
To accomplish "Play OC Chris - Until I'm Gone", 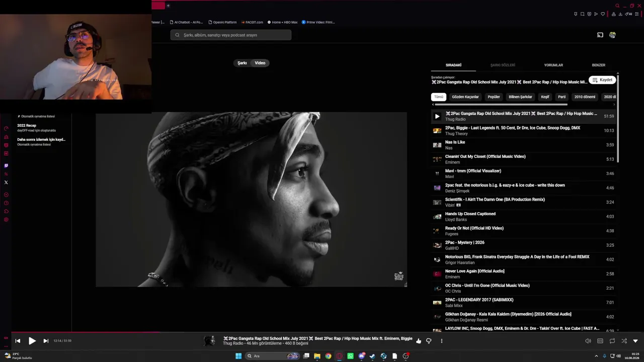I will [523, 288].
